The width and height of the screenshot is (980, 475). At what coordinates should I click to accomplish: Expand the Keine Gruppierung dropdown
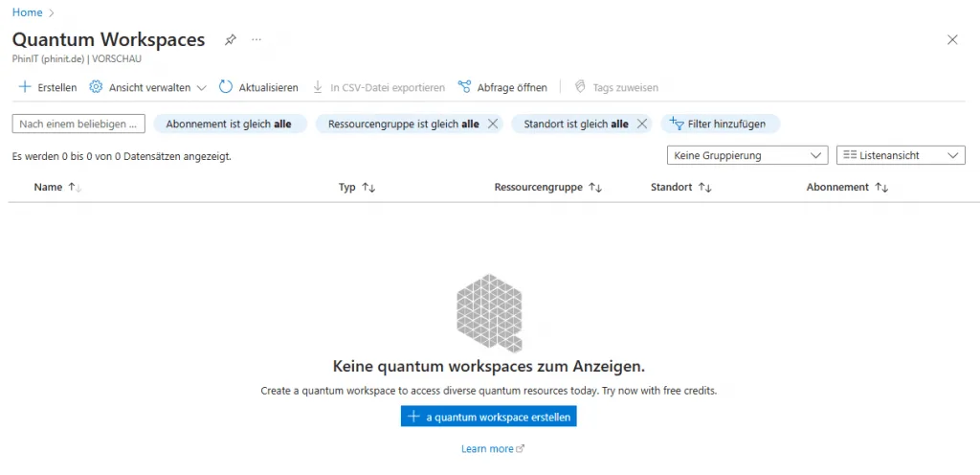(x=746, y=155)
